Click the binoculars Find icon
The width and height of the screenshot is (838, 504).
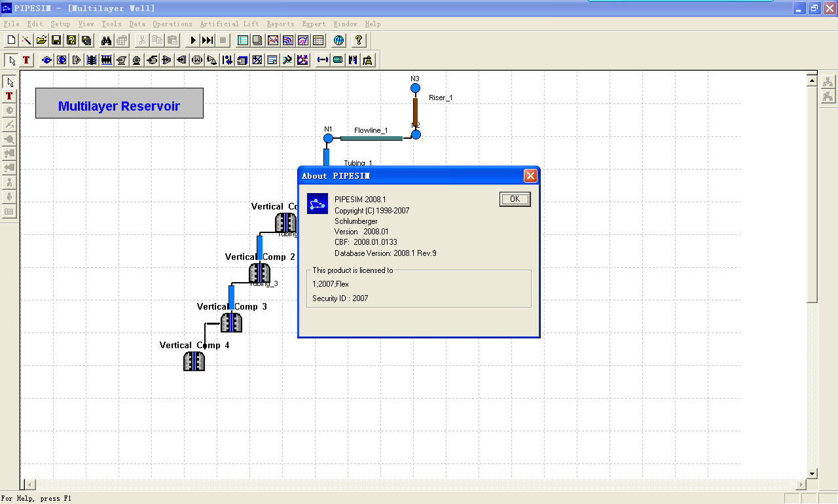pyautogui.click(x=106, y=40)
